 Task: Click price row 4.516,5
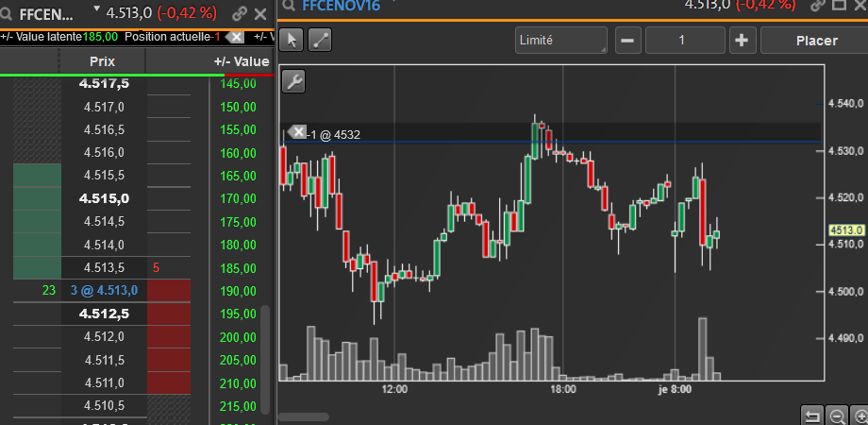coord(104,129)
